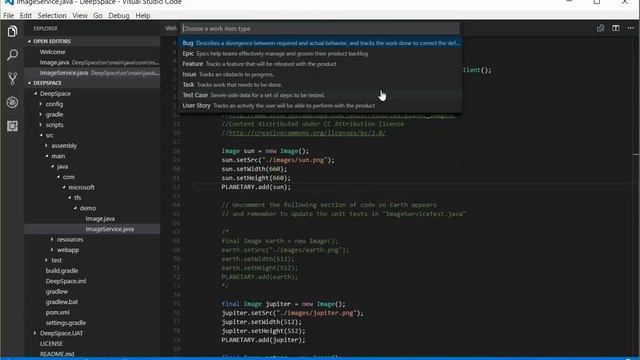
Task: Click code line PLANETARY.add(jupiter);
Action: click(263, 340)
